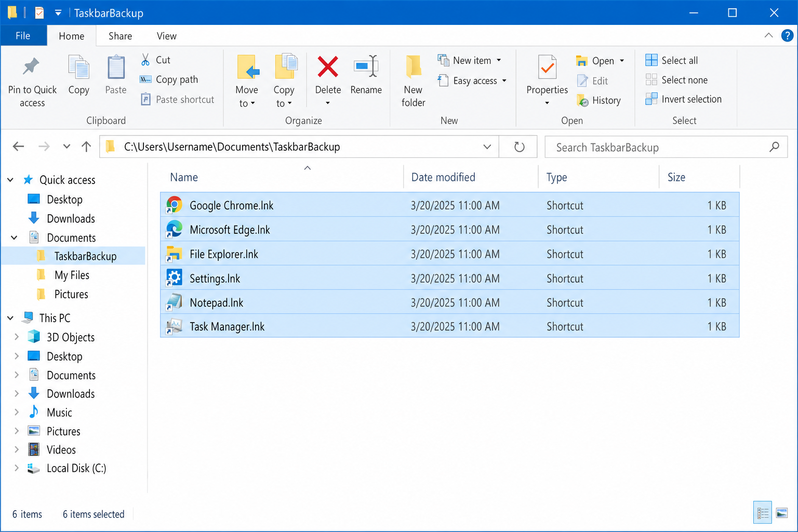Select the Notepad.lnk file name
The height and width of the screenshot is (532, 798).
pos(217,302)
